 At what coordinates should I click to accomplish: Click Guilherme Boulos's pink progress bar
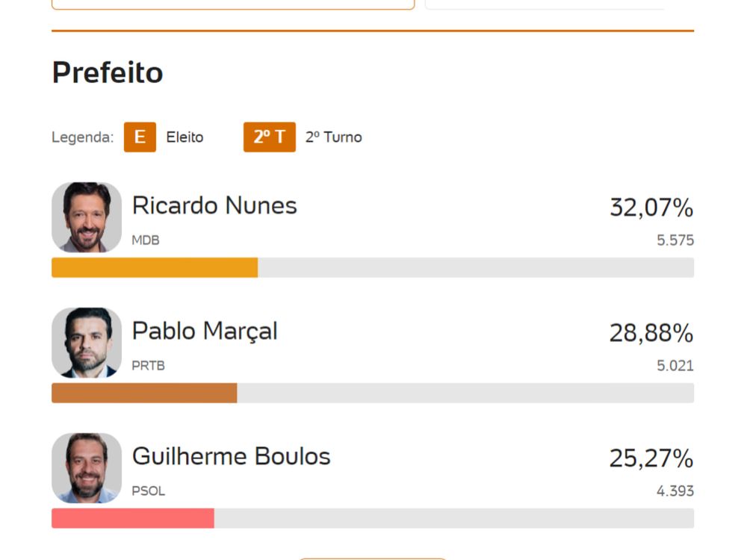(x=131, y=518)
